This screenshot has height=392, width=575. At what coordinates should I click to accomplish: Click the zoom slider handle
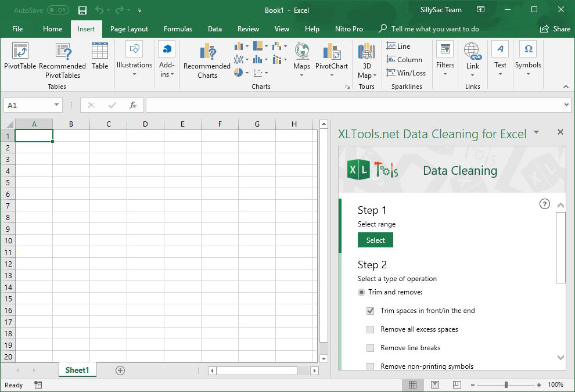click(506, 385)
